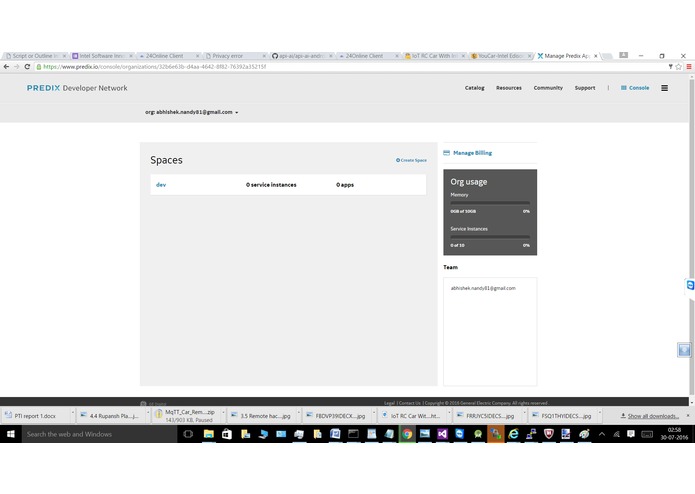
Task: Open the Community menu item
Action: (x=548, y=88)
